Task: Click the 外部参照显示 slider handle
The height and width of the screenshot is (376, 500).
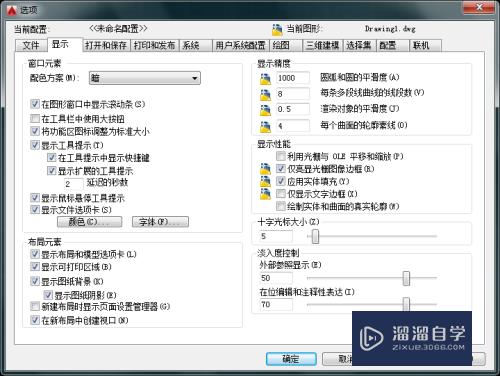Action: tap(406, 278)
